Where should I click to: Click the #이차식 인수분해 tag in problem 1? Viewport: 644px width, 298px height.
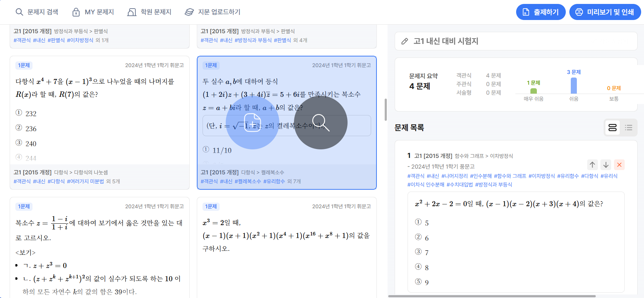(x=426, y=185)
